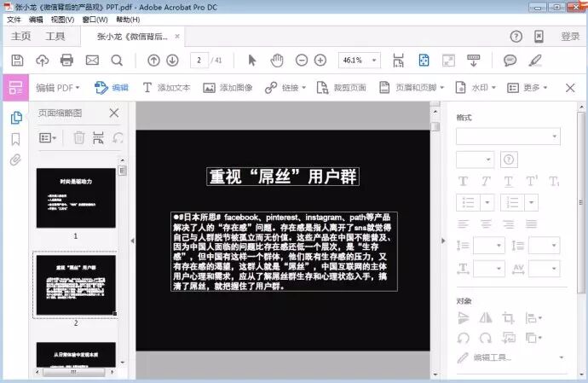Close the 页面缩略图 panel
This screenshot has width=588, height=383.
(114, 113)
